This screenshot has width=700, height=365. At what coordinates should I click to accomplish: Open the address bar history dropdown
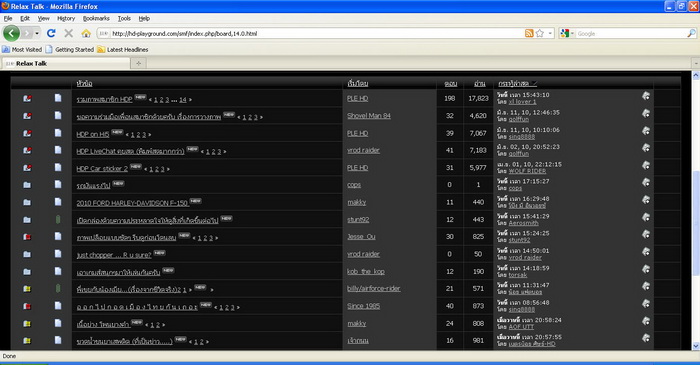(550, 33)
